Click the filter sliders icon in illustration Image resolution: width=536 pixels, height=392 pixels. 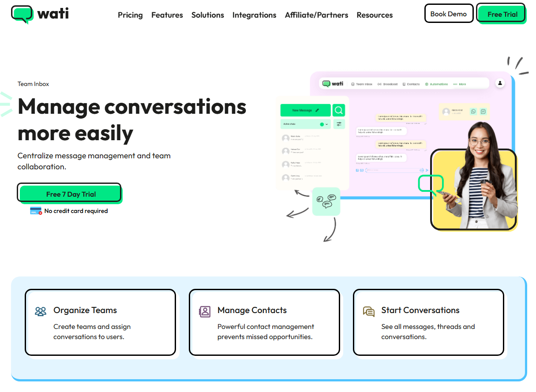pos(339,124)
